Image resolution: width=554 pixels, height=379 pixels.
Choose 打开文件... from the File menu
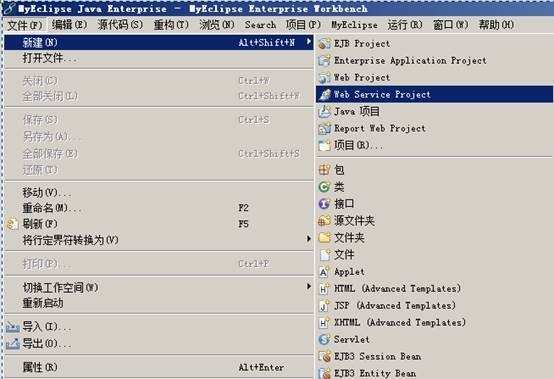point(158,58)
